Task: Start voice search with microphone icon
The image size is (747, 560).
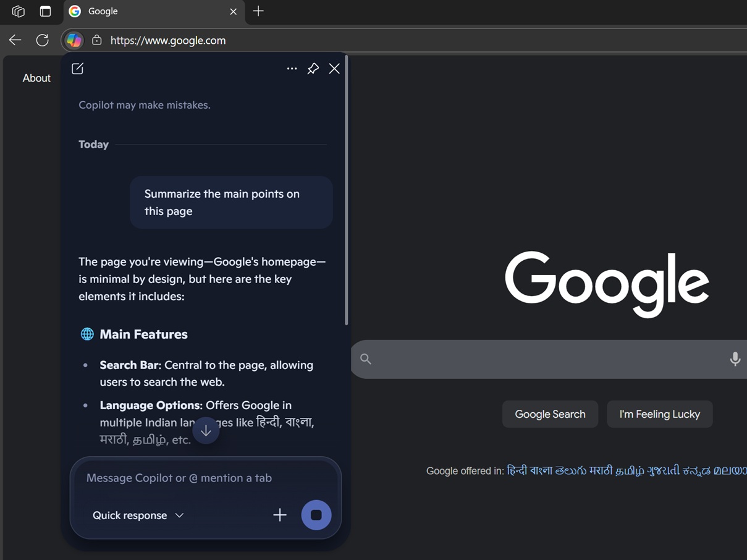Action: (735, 358)
